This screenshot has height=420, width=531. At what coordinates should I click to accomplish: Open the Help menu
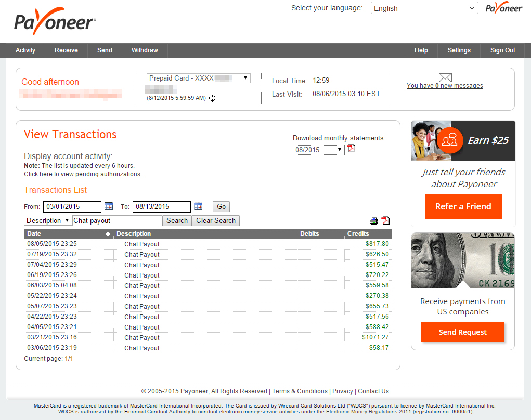click(x=421, y=50)
